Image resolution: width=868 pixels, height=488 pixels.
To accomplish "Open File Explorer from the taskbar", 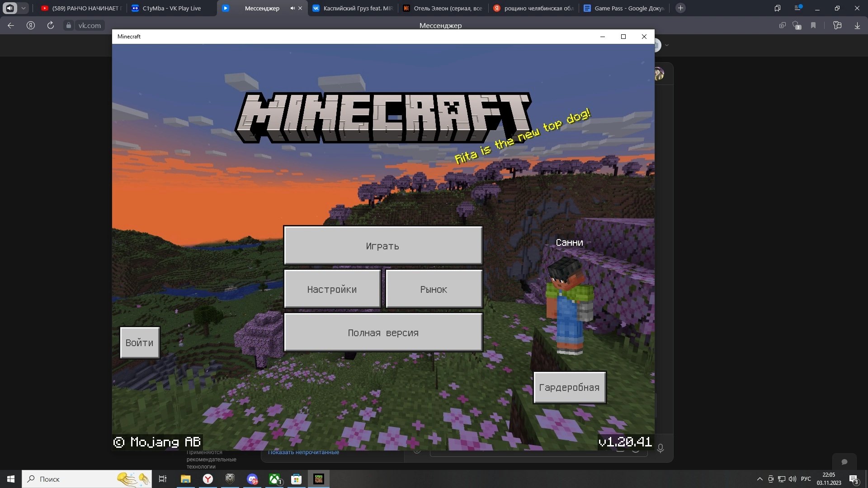I will point(186,479).
